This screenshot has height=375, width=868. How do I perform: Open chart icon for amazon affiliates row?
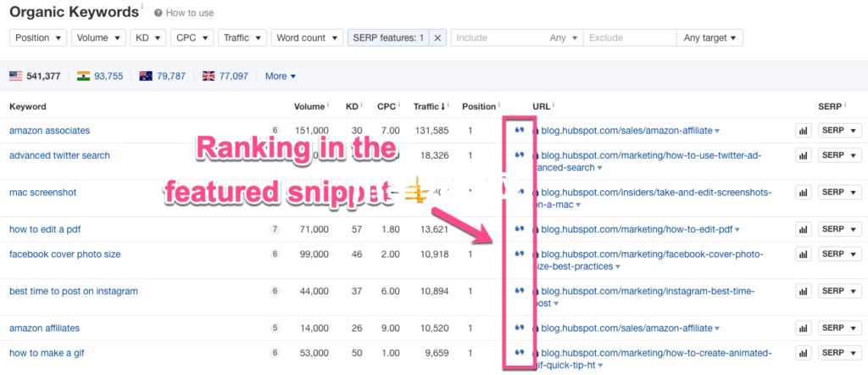coord(802,328)
